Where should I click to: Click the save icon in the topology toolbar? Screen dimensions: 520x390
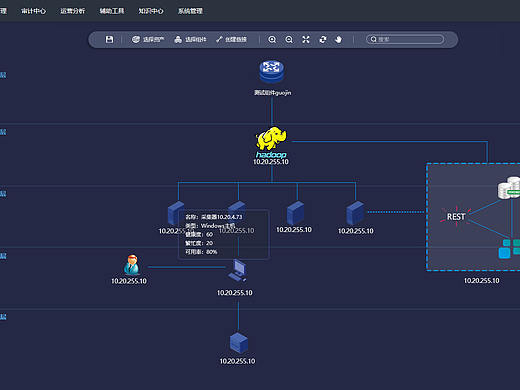[x=109, y=39]
